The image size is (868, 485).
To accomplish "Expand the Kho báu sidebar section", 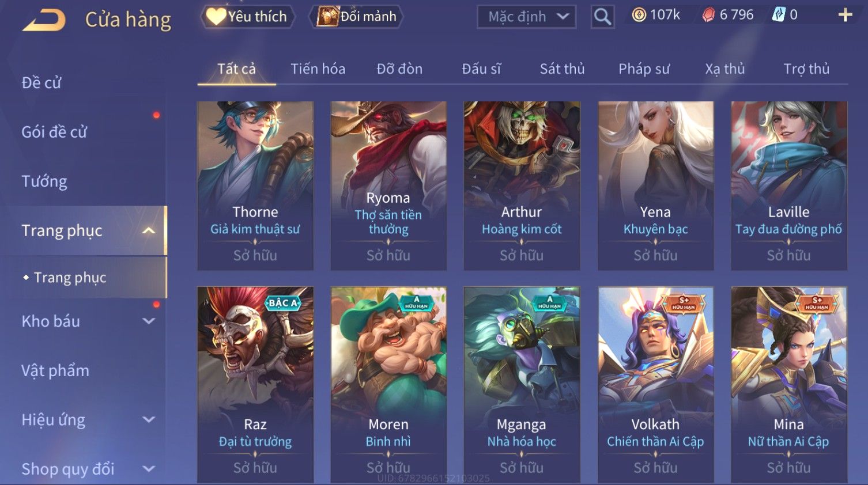I will [149, 321].
